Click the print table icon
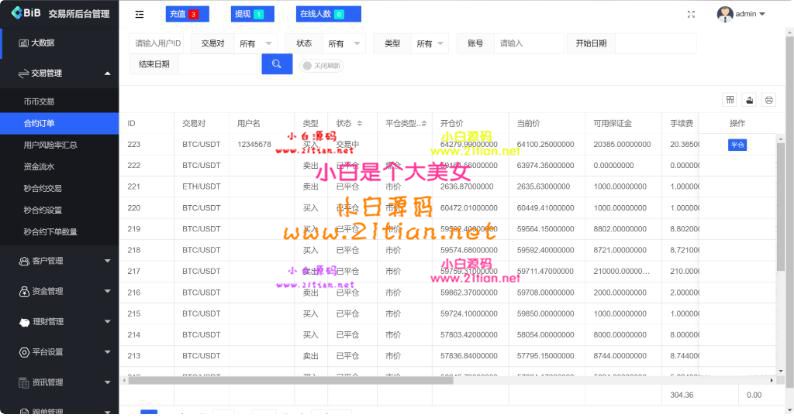Viewport: 794px width, 417px height. click(x=768, y=99)
